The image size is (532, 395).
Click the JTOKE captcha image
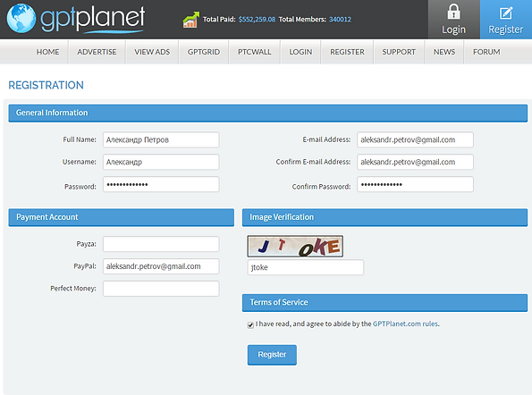click(x=295, y=247)
